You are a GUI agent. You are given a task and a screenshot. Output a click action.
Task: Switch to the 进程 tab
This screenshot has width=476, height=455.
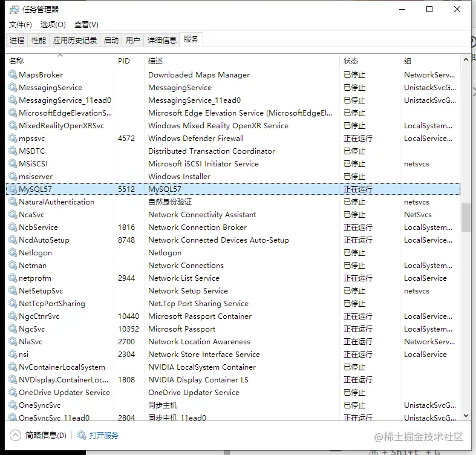[17, 40]
